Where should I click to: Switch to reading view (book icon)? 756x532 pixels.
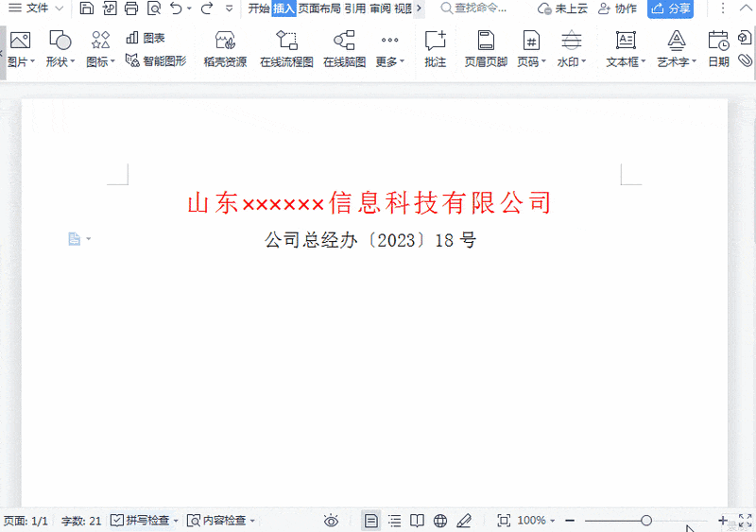tap(417, 521)
